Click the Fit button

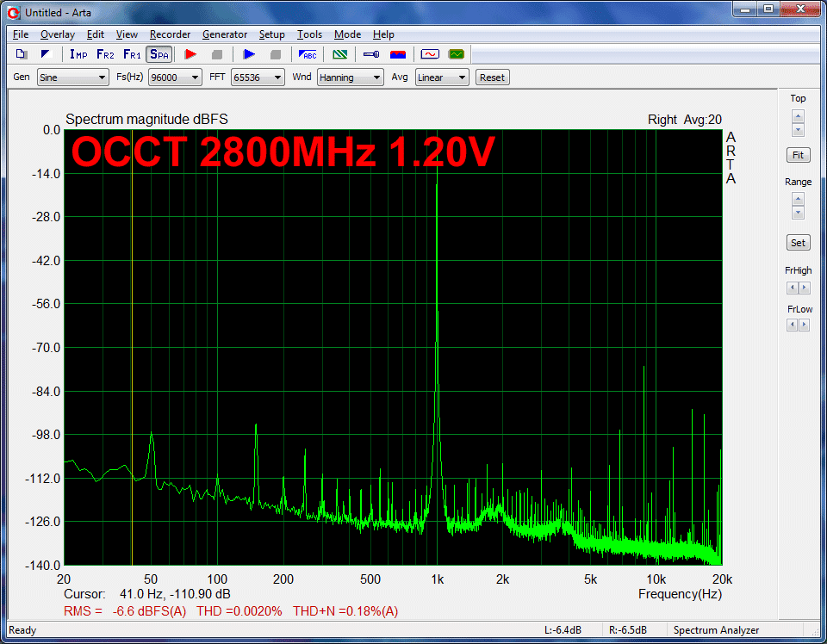point(798,155)
